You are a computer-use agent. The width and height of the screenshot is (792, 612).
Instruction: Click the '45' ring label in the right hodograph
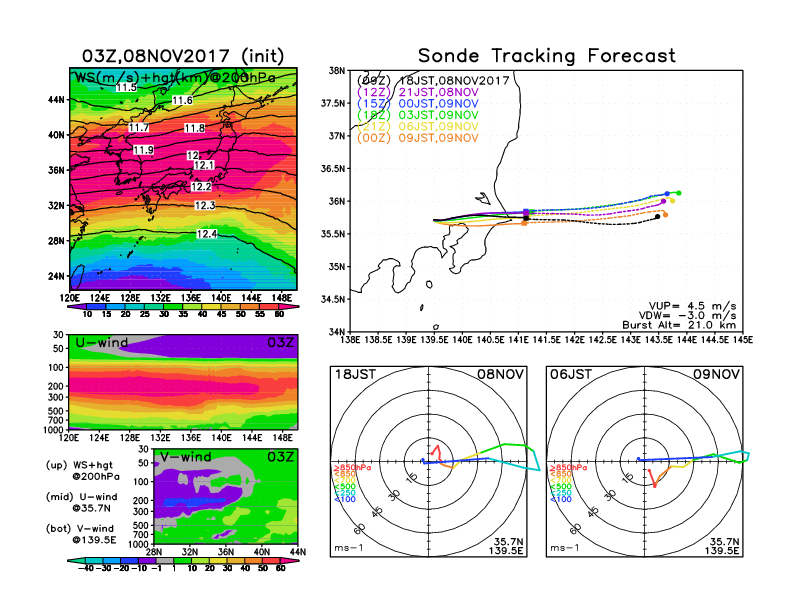coord(593,511)
